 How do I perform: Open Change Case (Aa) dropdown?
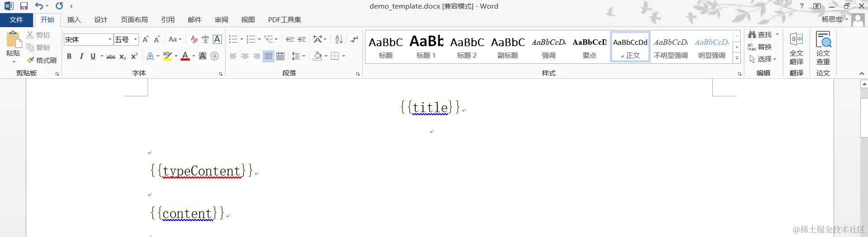(x=175, y=39)
